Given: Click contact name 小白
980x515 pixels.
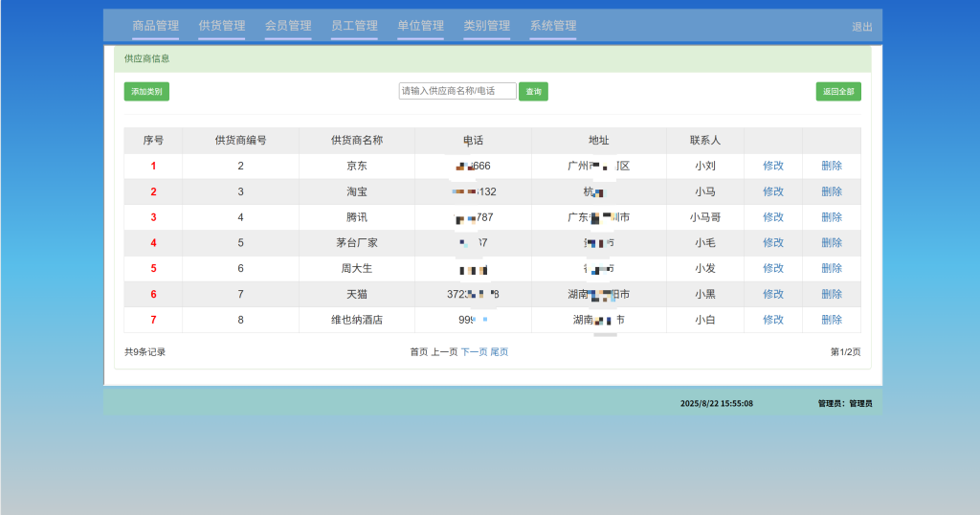Looking at the screenshot, I should pos(705,320).
